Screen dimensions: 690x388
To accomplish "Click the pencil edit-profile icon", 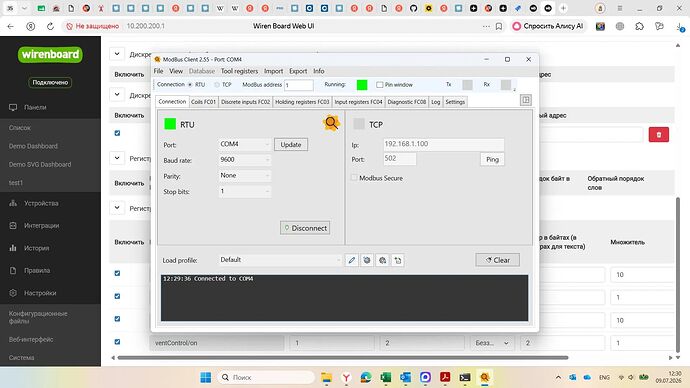I will (x=352, y=260).
